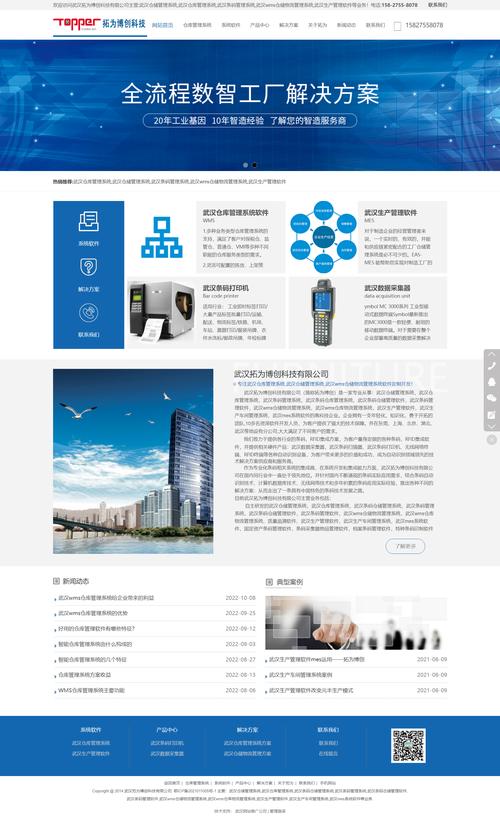
Task: Click the 系统软件 icon in blue panel
Action: (x=88, y=222)
